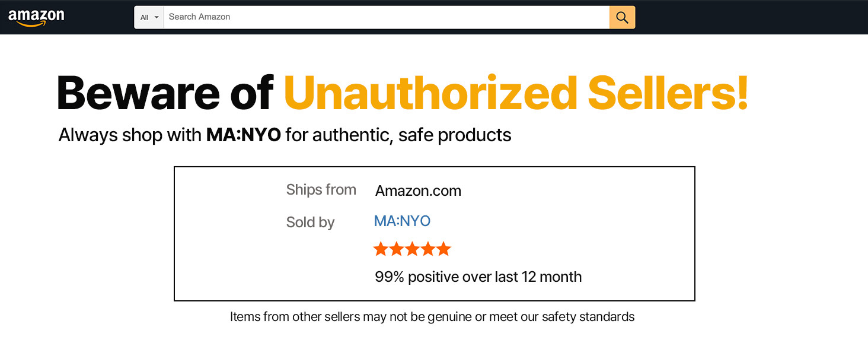Open the 'All' search category dropdown
The height and width of the screenshot is (356, 868).
149,17
